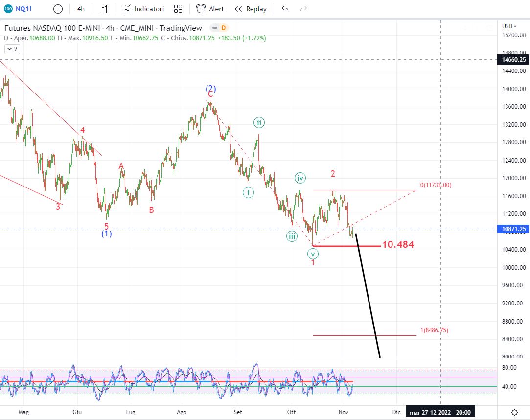Click the orange D data badge
530x420 pixels.
point(224,28)
